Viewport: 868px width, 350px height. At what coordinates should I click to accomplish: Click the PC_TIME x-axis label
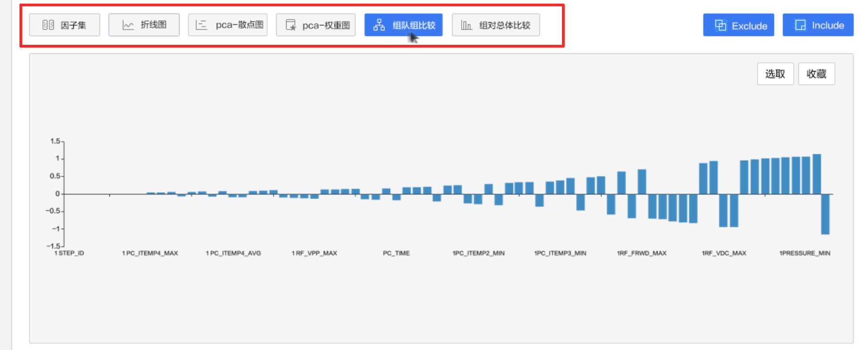point(396,253)
